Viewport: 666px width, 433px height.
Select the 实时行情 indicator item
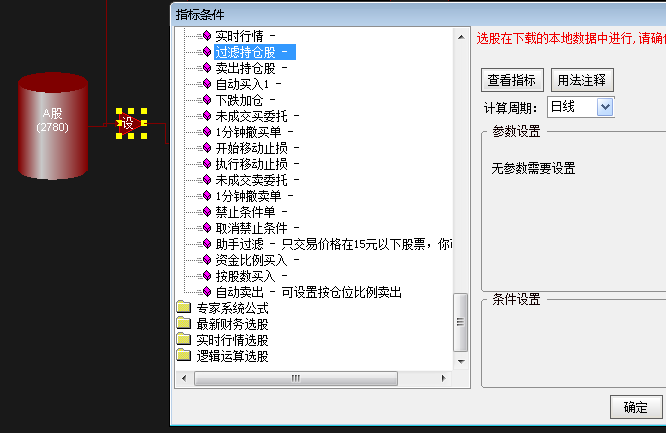point(245,36)
